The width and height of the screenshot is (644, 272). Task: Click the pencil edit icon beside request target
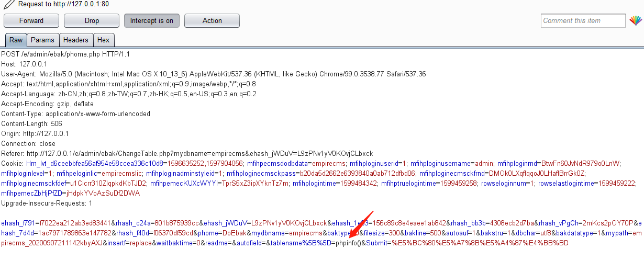[x=8, y=4]
